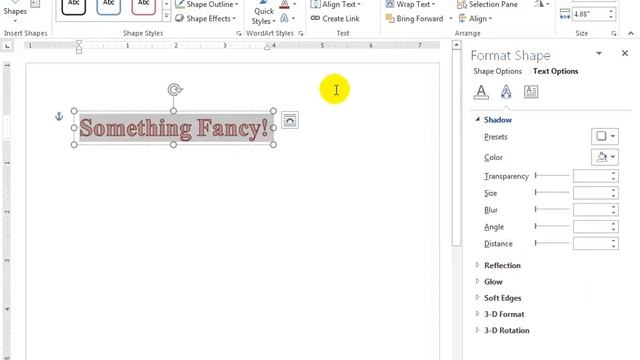Open Wrap Text menu
The height and width of the screenshot is (360, 640).
(410, 4)
